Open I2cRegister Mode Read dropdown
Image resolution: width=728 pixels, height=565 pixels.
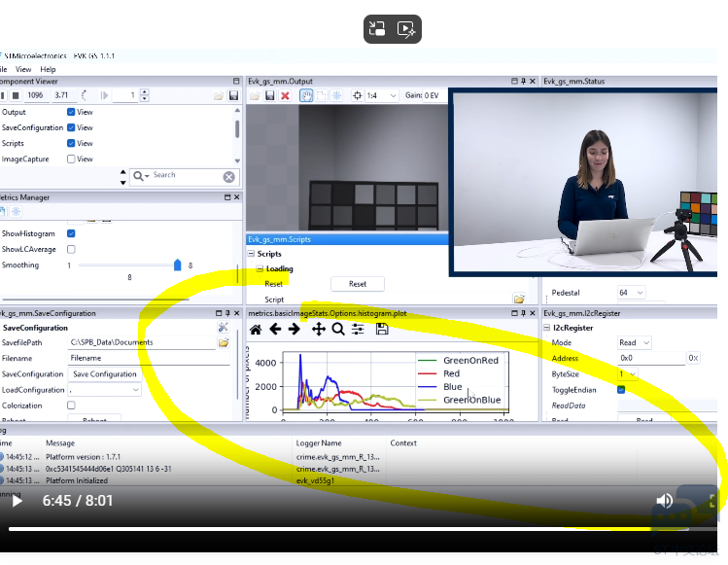(635, 343)
